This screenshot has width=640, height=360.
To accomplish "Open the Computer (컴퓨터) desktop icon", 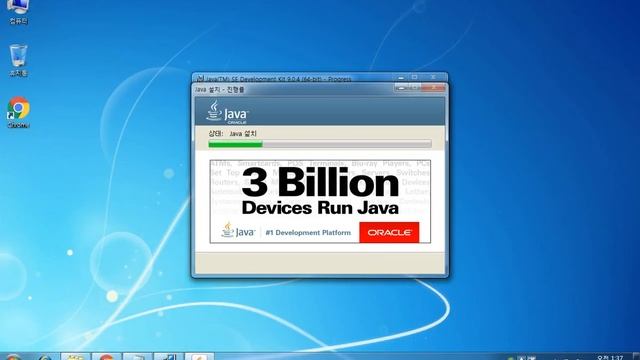I will [18, 11].
